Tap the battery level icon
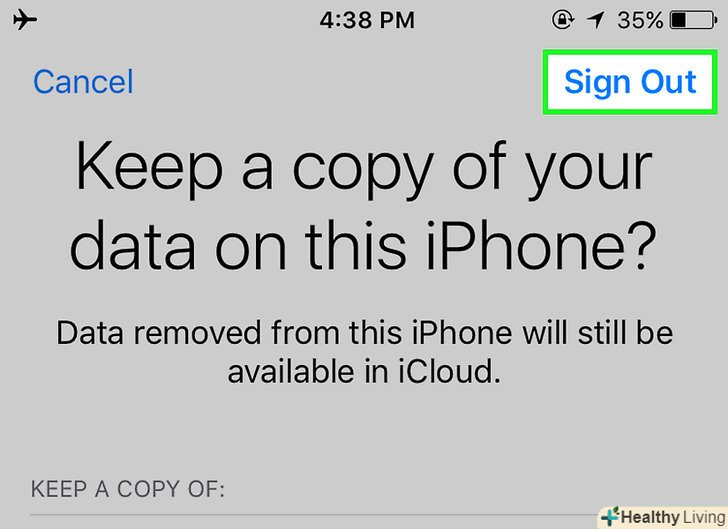This screenshot has width=728, height=529. click(x=691, y=20)
